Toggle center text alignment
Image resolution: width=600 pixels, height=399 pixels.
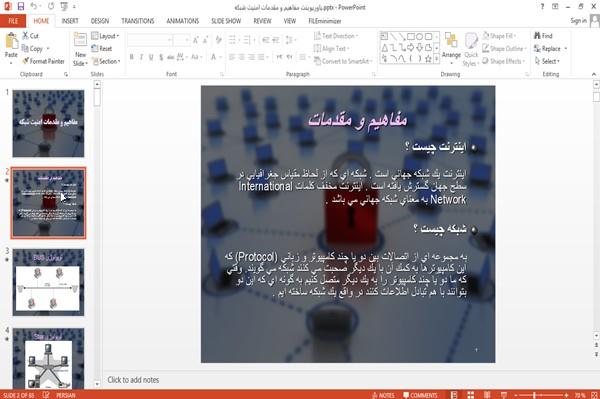241,57
